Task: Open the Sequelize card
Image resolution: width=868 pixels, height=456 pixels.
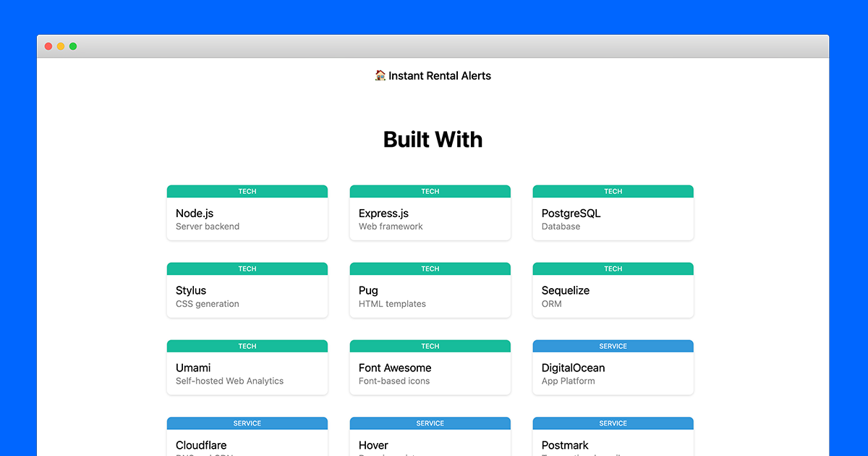Action: (x=613, y=290)
